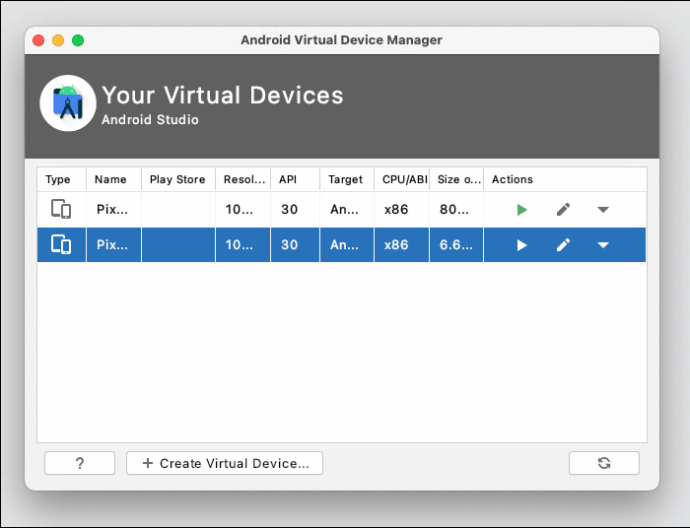The image size is (690, 528).
Task: Refresh the virtual device list
Action: 604,463
